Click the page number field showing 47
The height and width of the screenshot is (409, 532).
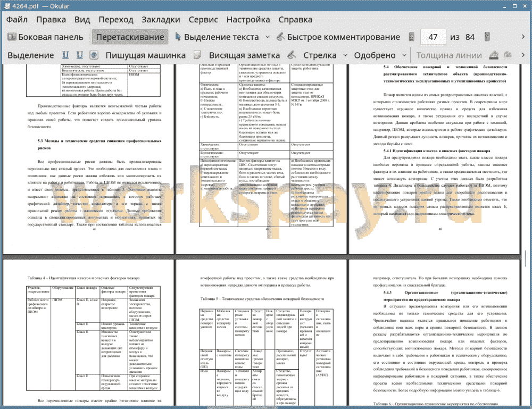pyautogui.click(x=433, y=37)
